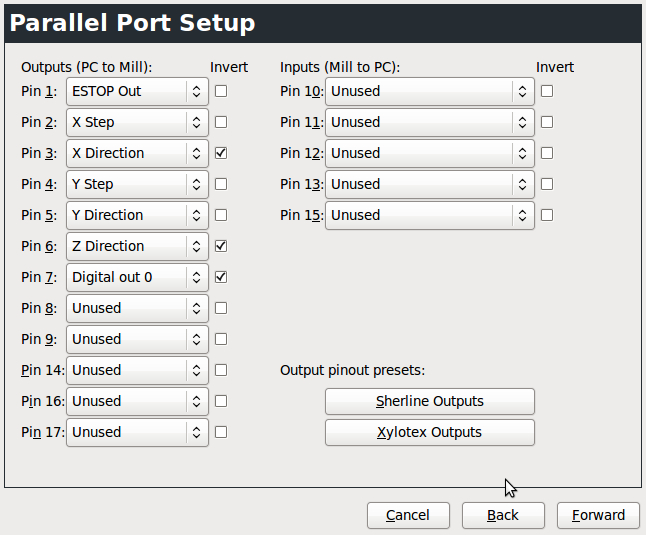This screenshot has width=646, height=535.
Task: Proceed with the Forward button
Action: tap(598, 515)
